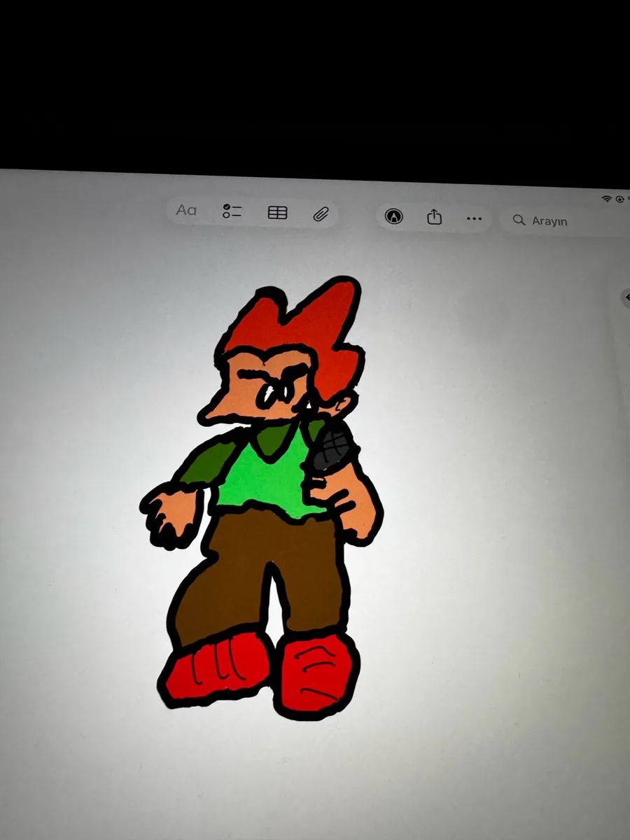630x840 pixels.
Task: Open the Aa text format options
Action: 186,210
